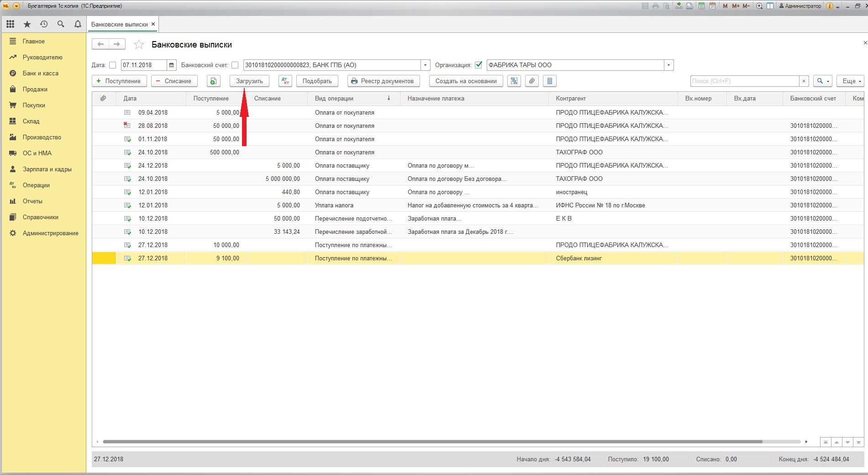Open the sections menu grid icon
The image size is (868, 475).
coord(10,24)
